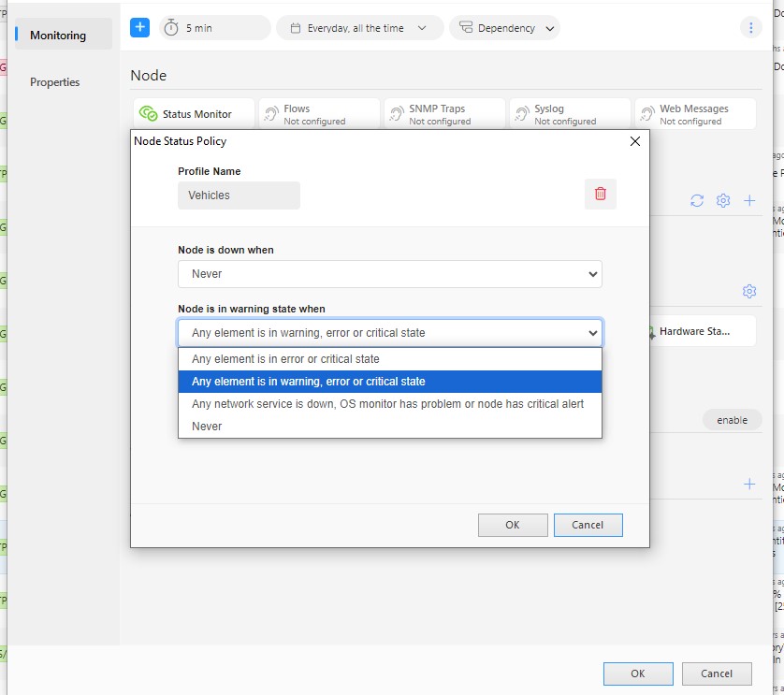The width and height of the screenshot is (784, 695).
Task: Click the Status Monitor heartbeat icon
Action: [151, 111]
